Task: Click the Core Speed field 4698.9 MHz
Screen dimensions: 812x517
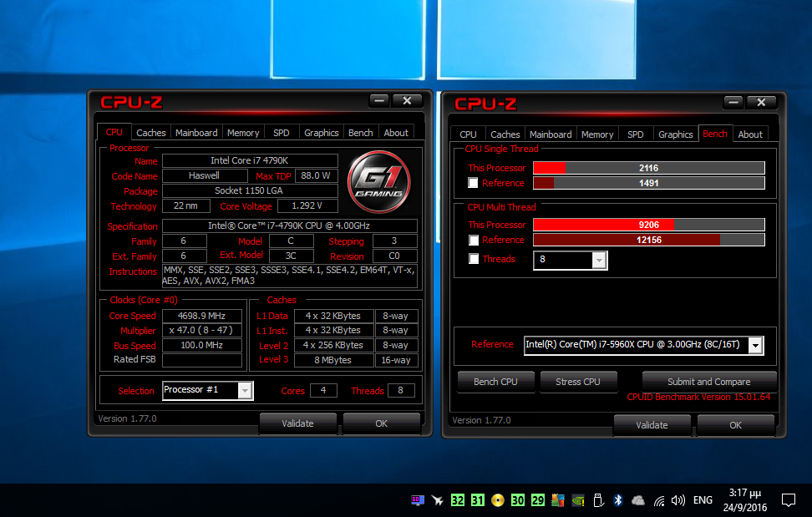Action: [x=202, y=316]
